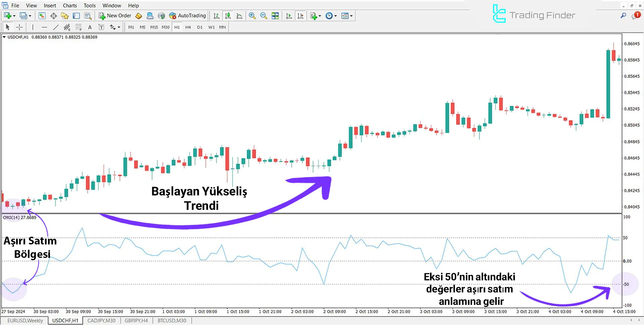Open the Charts menu
The image size is (644, 325).
click(x=69, y=5)
